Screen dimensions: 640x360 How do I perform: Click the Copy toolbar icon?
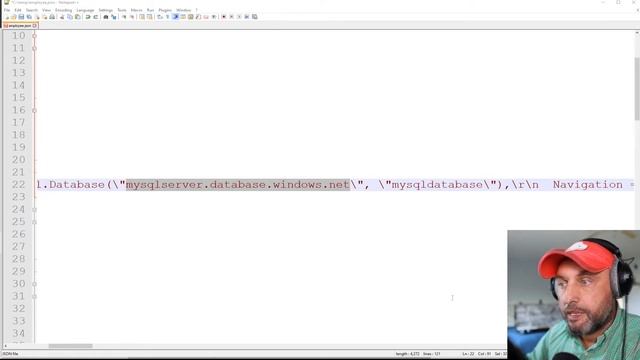click(70, 17)
